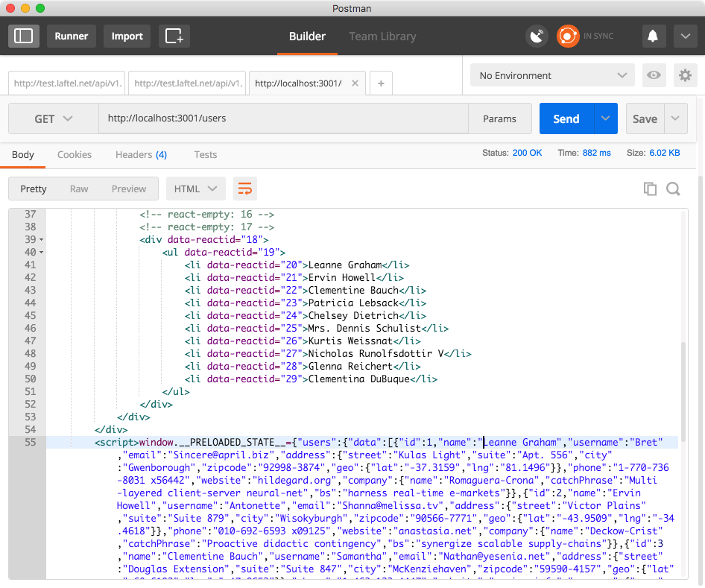Click the Import button

127,36
